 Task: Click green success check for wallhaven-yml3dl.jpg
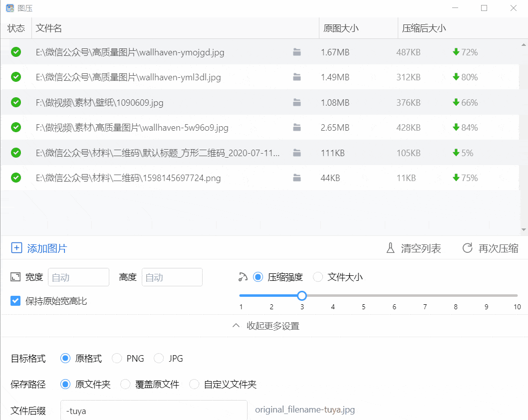pos(15,77)
